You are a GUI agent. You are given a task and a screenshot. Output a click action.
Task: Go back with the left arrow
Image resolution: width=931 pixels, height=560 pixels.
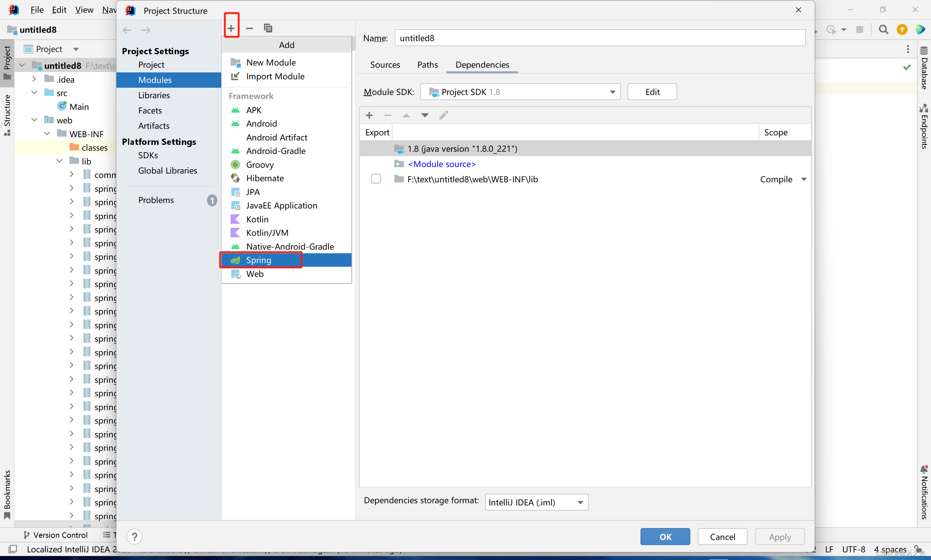[x=127, y=30]
